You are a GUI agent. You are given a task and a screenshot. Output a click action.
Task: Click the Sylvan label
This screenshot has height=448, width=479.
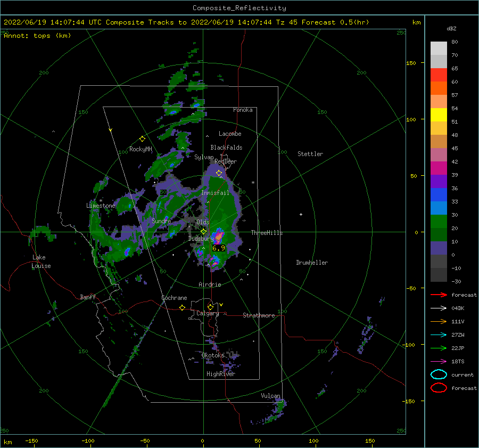204,157
